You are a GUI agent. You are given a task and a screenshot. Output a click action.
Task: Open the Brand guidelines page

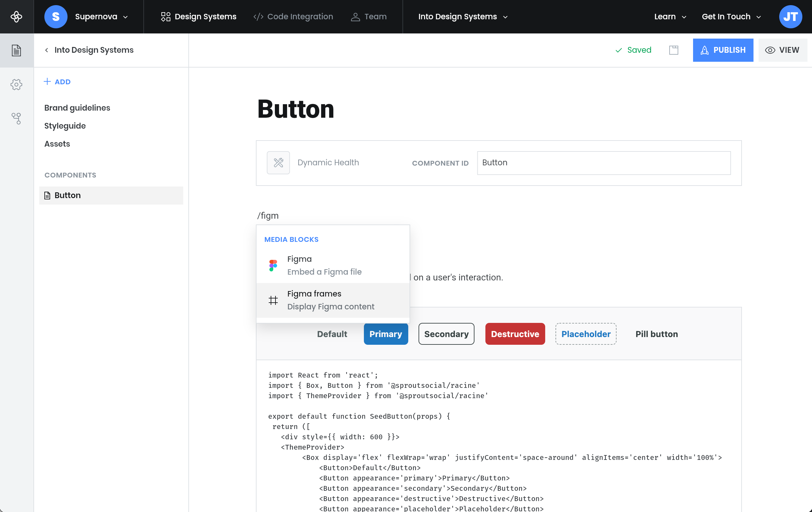[x=77, y=108]
